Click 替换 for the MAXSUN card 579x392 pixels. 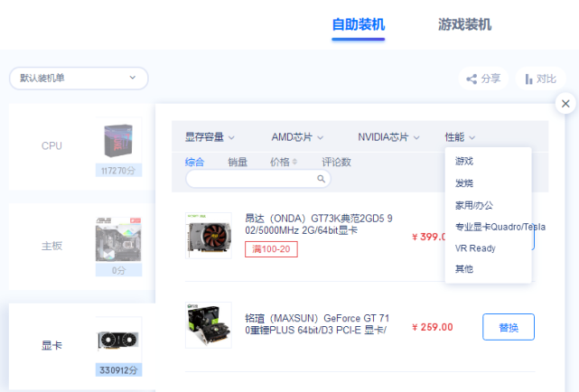[509, 327]
